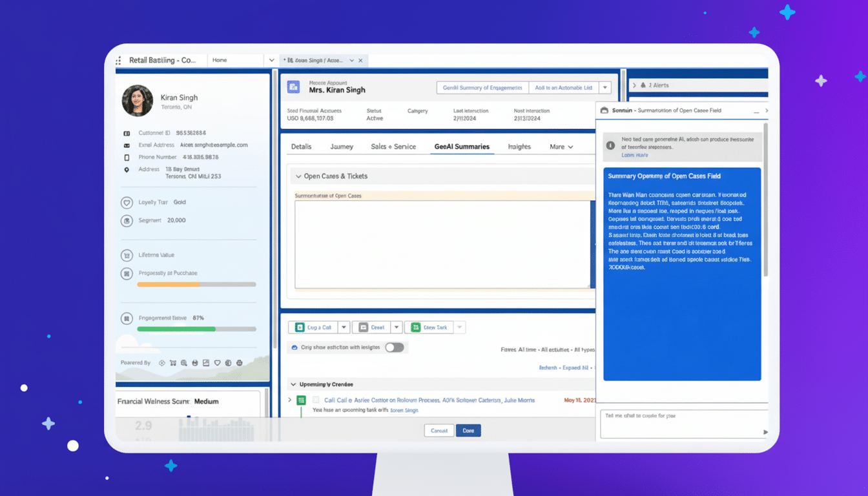
Task: Collapse the Open Cases & Tickets section
Action: (298, 176)
